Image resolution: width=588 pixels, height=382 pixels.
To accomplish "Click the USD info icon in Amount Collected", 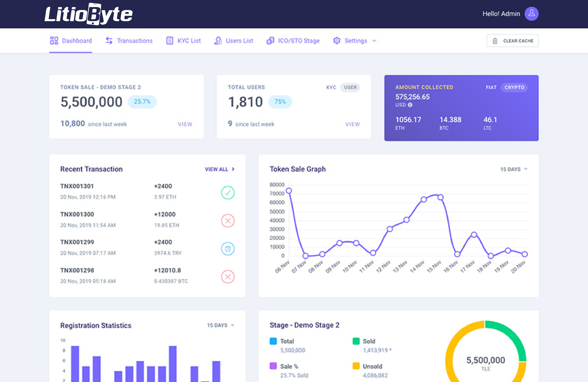I will click(x=410, y=105).
